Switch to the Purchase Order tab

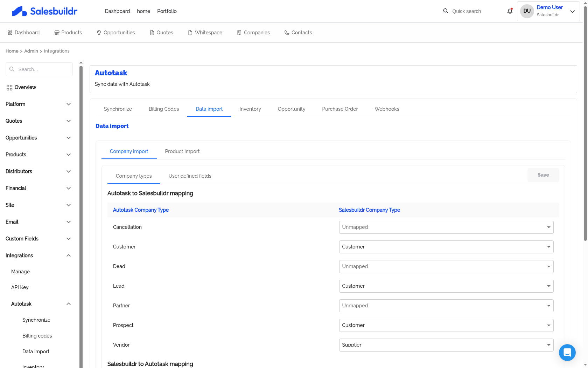coord(340,109)
